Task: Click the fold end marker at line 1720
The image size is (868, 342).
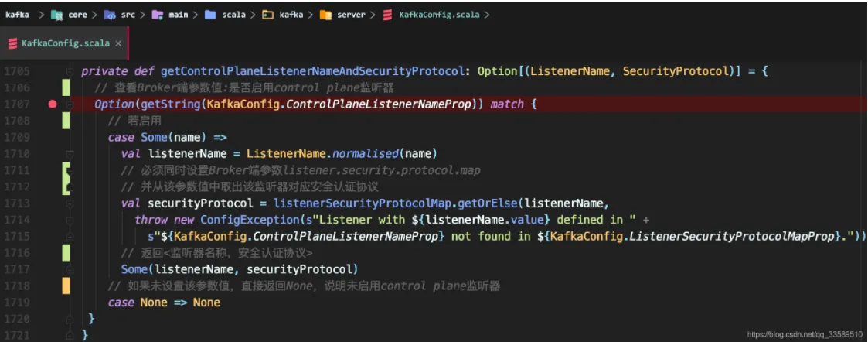Action: click(x=70, y=319)
